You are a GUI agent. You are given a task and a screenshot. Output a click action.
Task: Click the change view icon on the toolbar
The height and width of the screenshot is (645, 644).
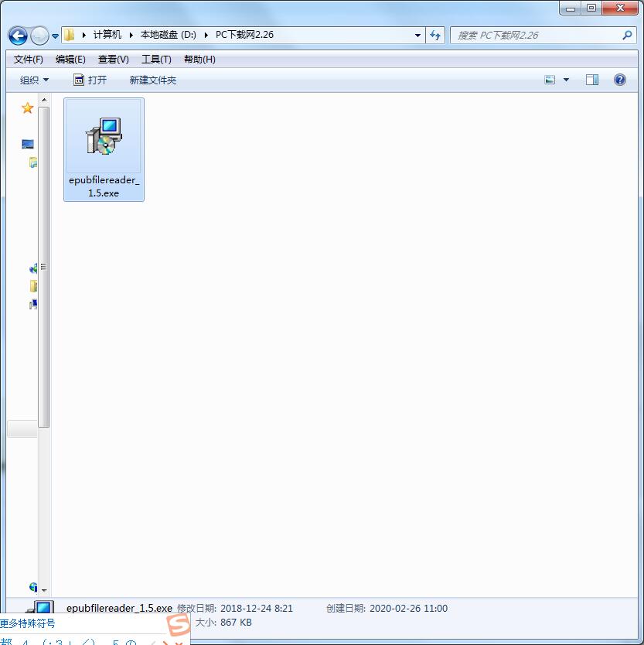tap(548, 79)
